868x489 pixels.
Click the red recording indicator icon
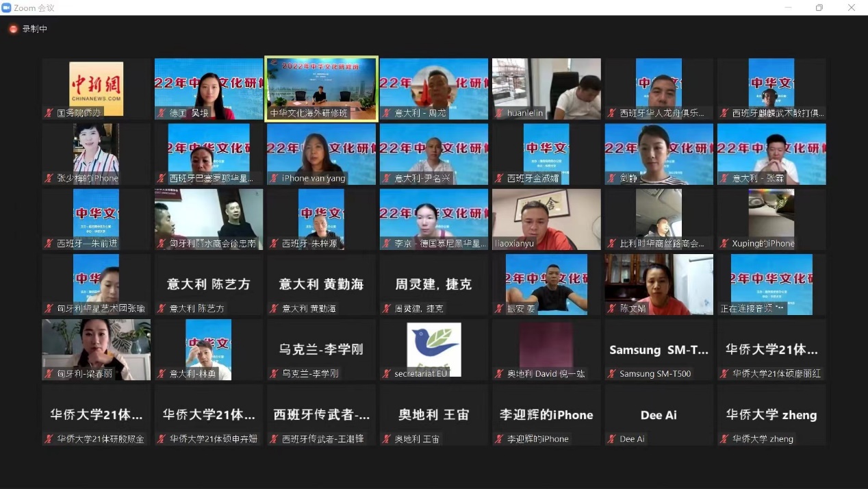point(13,29)
